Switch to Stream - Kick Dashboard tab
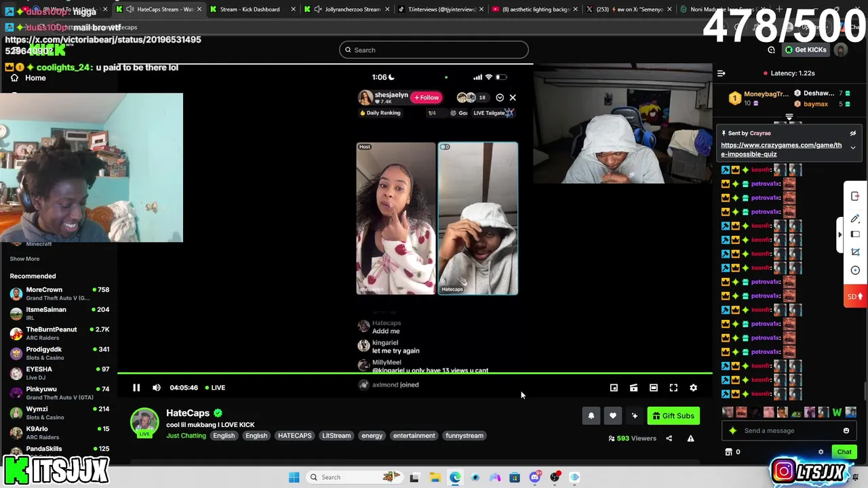The image size is (868, 488). [250, 9]
